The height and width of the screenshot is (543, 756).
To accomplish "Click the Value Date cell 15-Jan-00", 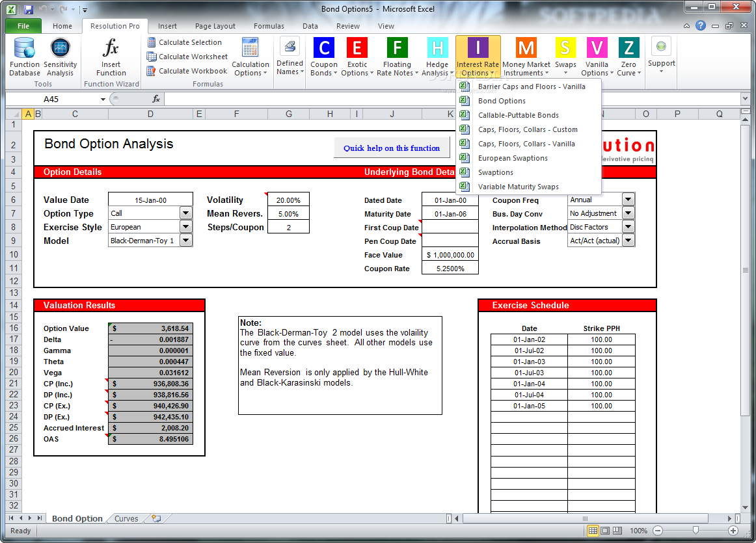I will click(150, 200).
